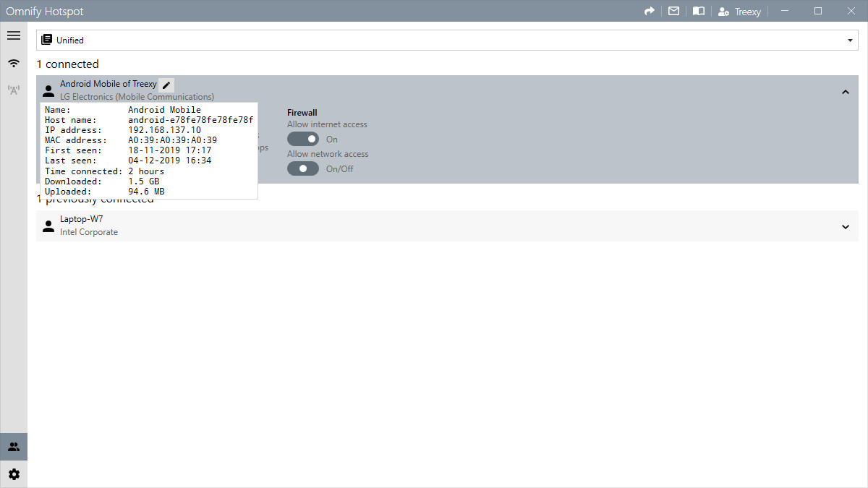This screenshot has width=868, height=488.
Task: Open the email feedback icon
Action: click(x=673, y=11)
